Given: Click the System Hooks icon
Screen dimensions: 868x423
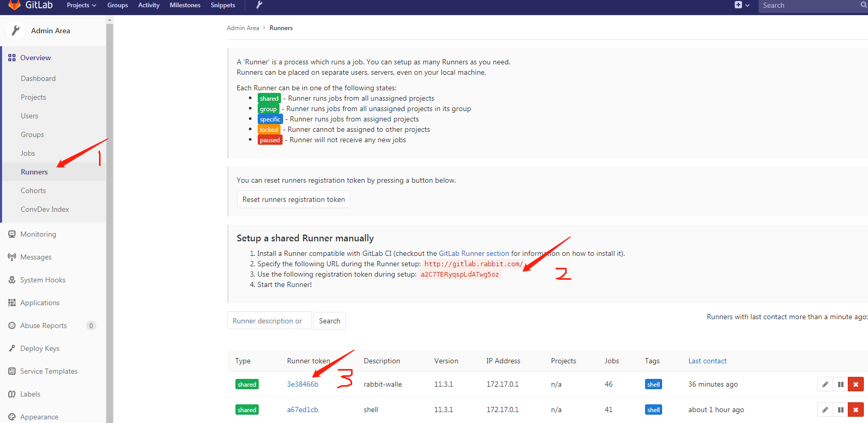Looking at the screenshot, I should tap(12, 280).
